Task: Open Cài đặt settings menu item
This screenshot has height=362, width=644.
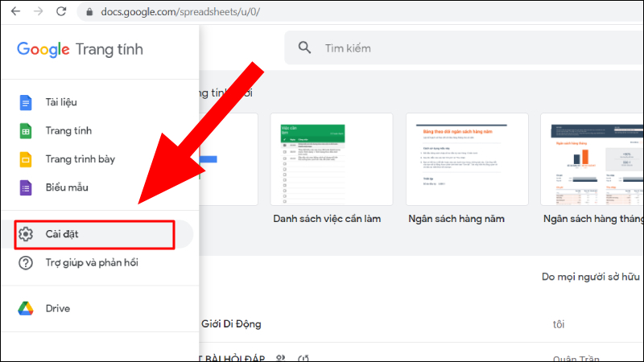Action: click(x=97, y=234)
